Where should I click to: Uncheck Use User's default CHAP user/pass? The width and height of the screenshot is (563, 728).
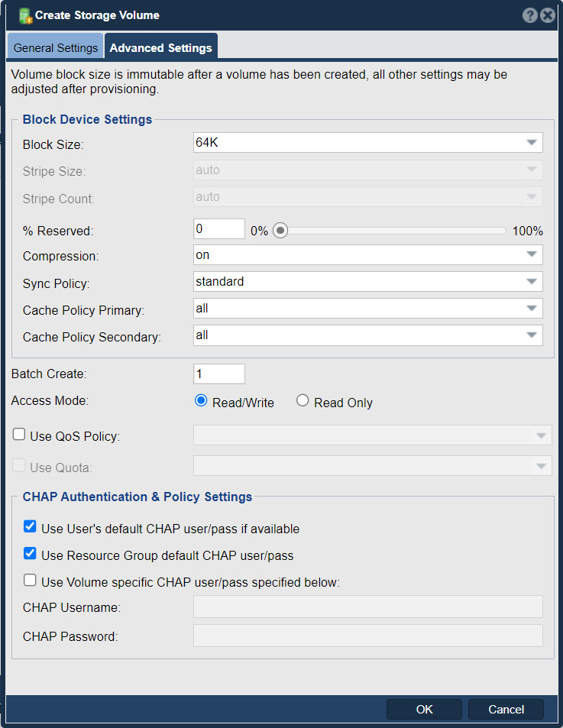point(30,526)
